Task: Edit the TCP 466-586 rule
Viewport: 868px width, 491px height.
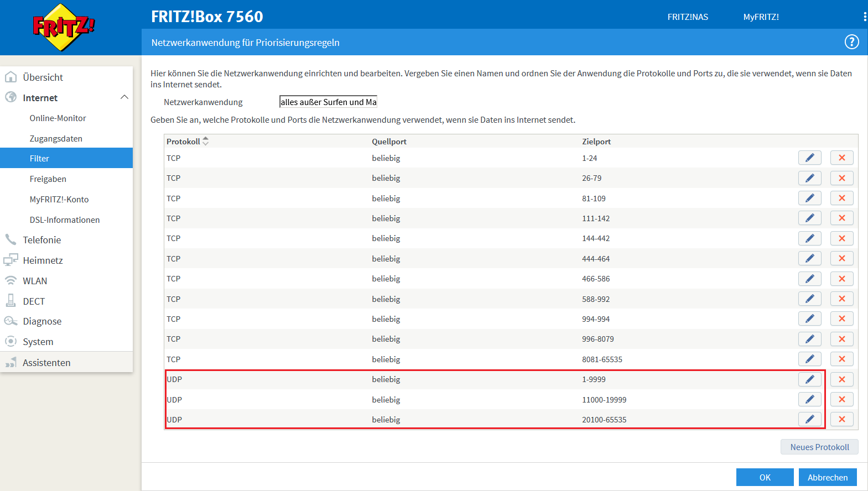Action: coord(809,279)
